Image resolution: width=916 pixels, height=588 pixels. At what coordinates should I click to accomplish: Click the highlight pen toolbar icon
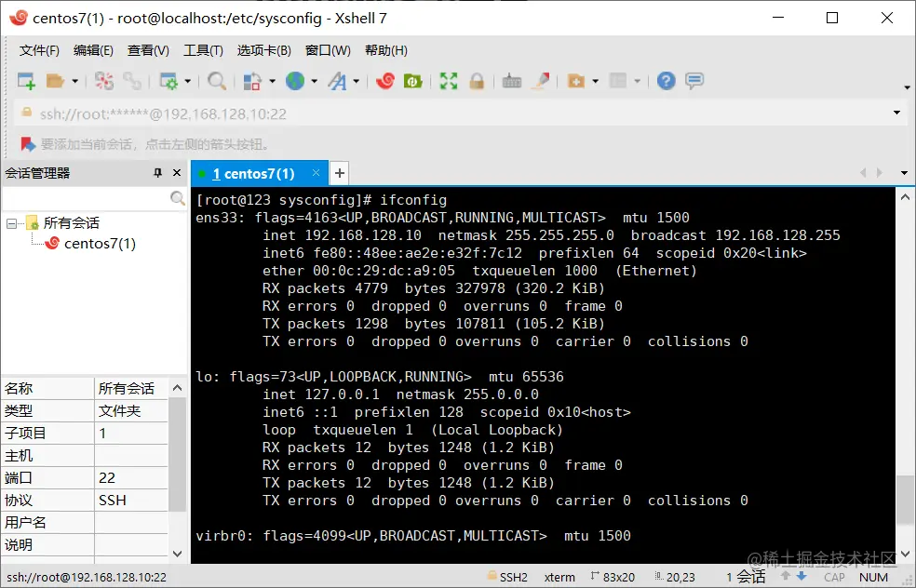(x=540, y=81)
